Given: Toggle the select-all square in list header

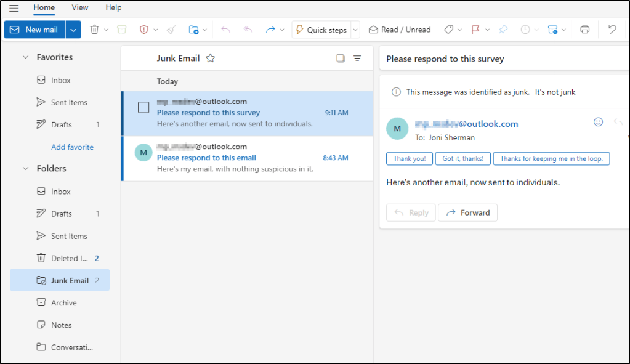Looking at the screenshot, I should [341, 59].
